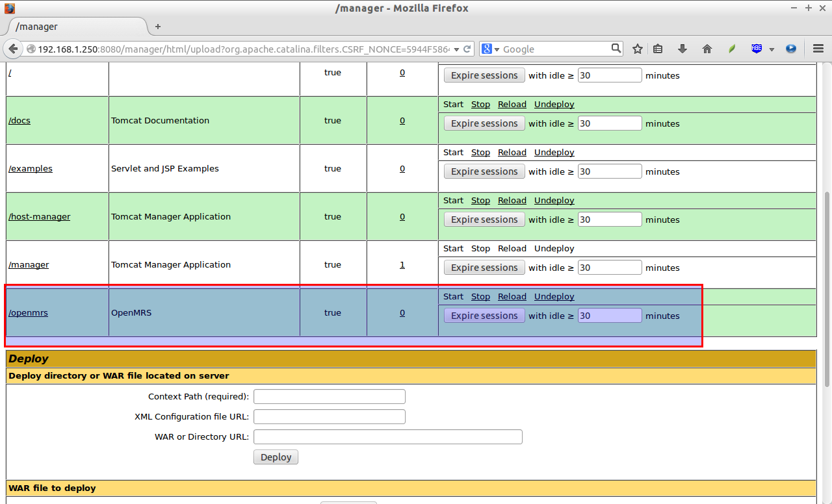Click the Google search engine icon
This screenshot has width=832, height=504.
click(x=487, y=49)
